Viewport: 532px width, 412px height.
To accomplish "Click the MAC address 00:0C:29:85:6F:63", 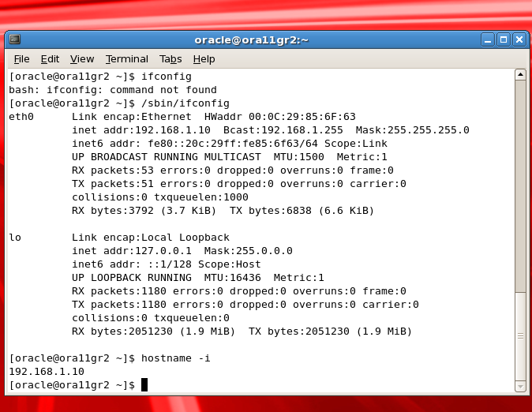I will (302, 117).
